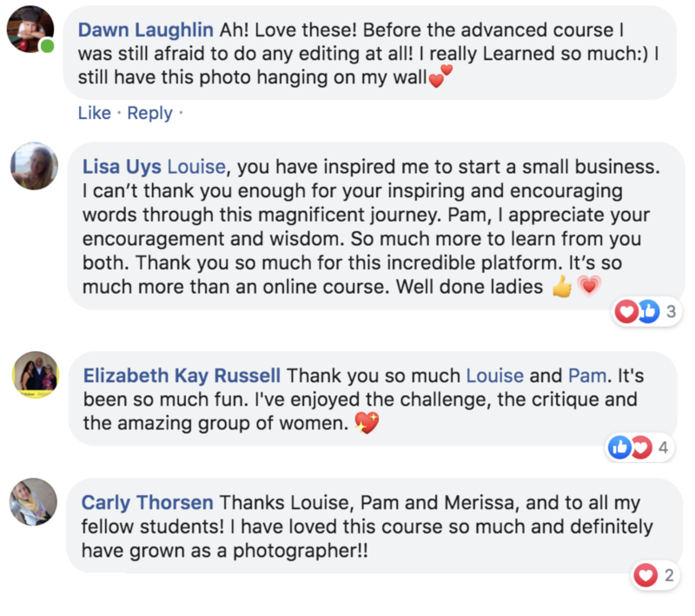695x616 pixels.
Task: View heart reaction on Lisa Uys's comment
Action: [625, 312]
